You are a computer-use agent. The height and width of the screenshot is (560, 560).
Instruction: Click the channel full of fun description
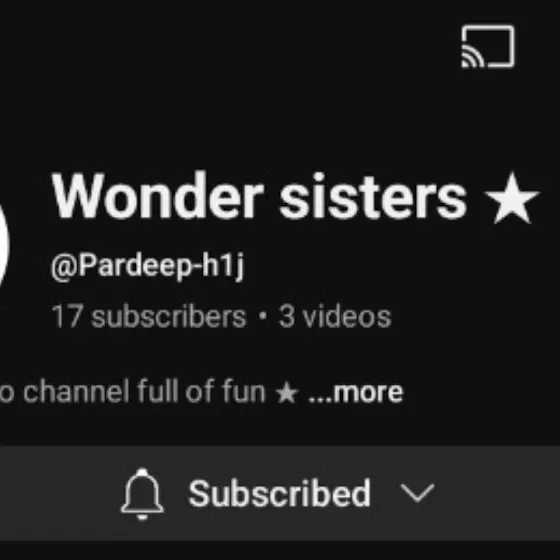click(x=134, y=392)
